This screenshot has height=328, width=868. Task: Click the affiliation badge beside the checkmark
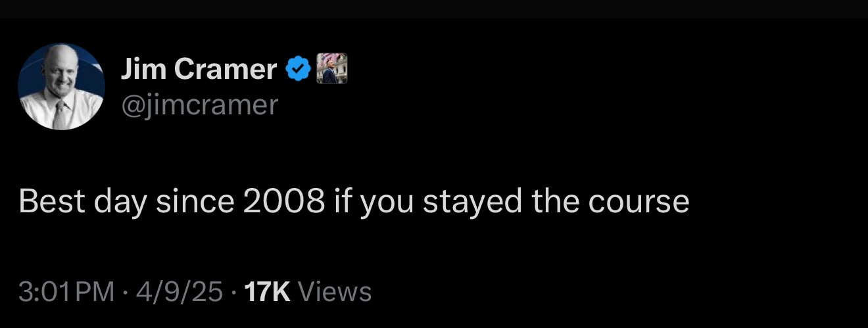coord(331,68)
